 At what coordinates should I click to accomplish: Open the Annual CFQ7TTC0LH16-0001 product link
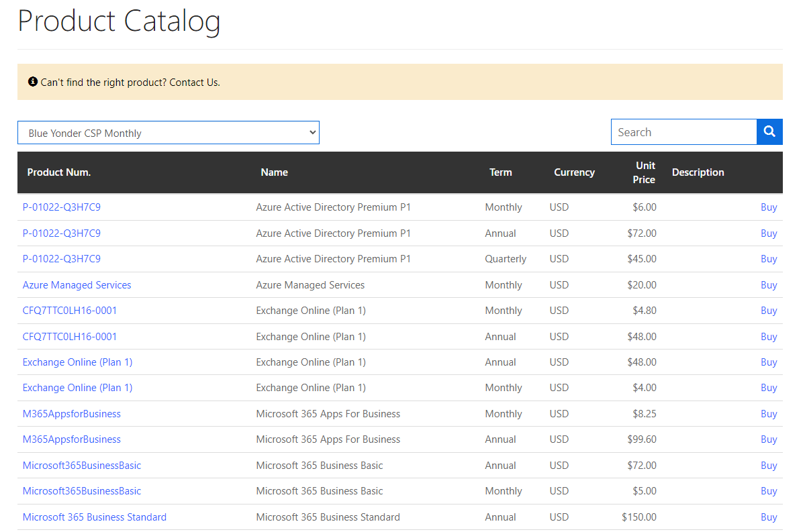tap(69, 337)
